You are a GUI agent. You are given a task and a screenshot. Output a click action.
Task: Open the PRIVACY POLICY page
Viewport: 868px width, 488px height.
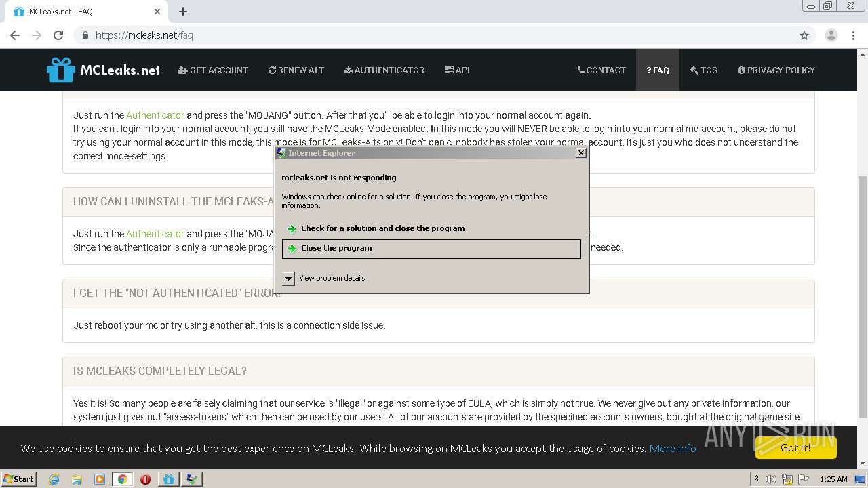(776, 70)
